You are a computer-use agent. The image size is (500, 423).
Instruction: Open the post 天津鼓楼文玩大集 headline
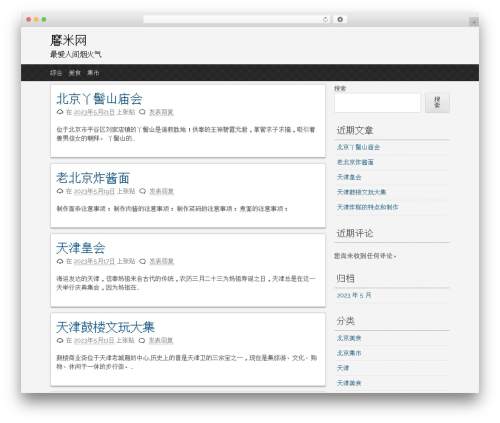[x=105, y=327]
